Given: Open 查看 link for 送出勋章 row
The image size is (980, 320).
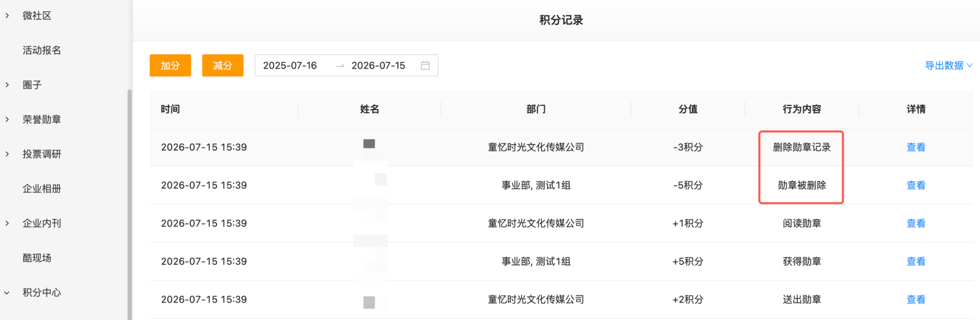Looking at the screenshot, I should point(916,300).
